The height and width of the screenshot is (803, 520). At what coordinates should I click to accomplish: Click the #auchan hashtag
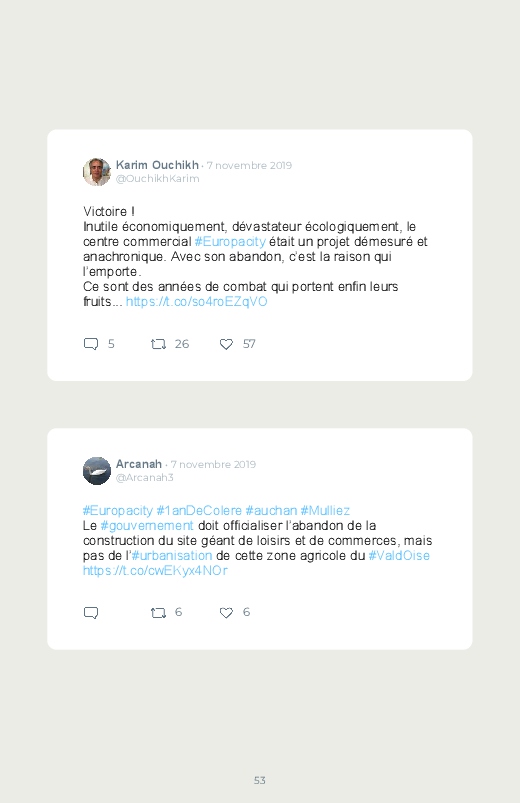tap(271, 511)
